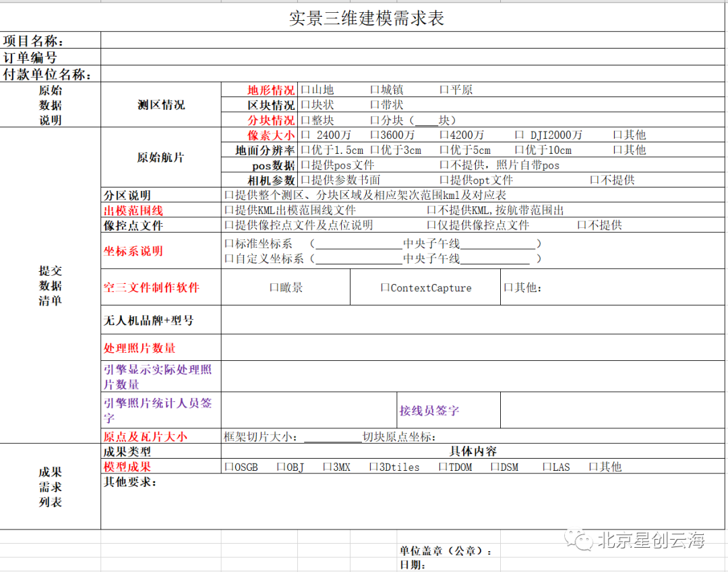
Task: Tick 不提供 in the 相机参数 row
Action: (595, 180)
